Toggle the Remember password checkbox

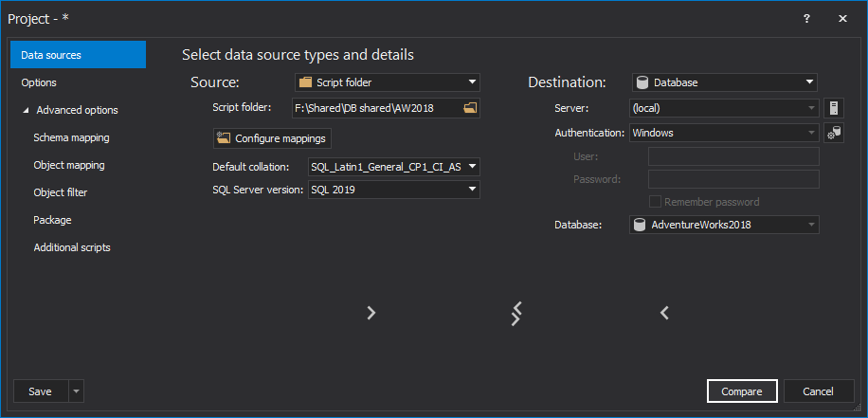656,202
